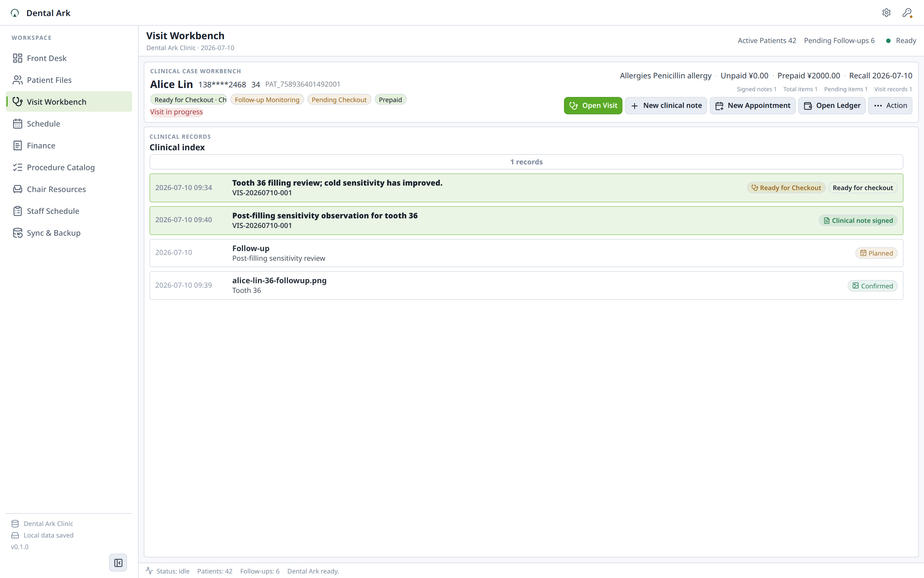
Task: Open Procedure Catalog page
Action: point(69,167)
